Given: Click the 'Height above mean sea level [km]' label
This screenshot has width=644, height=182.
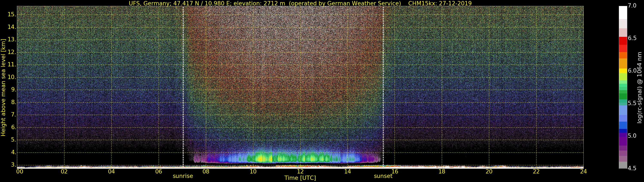Looking at the screenshot, I should click(3, 88).
